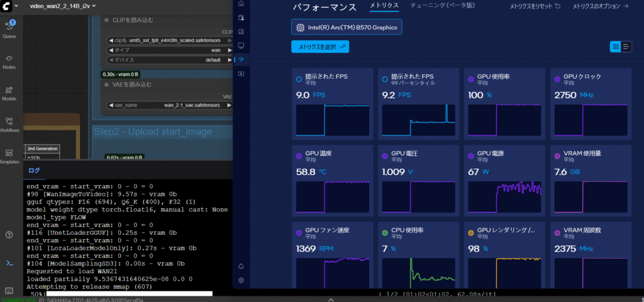Open the video capture icon in Intel sidebar

(241, 74)
